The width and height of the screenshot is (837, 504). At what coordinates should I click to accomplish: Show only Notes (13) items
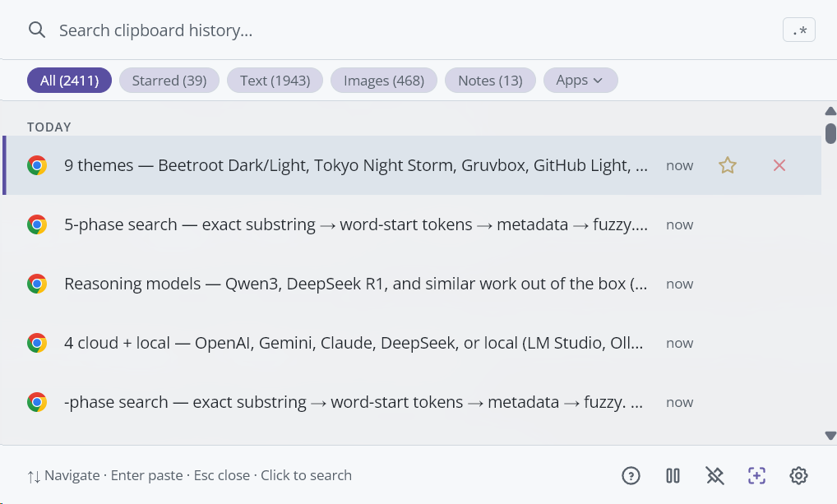[x=490, y=81]
